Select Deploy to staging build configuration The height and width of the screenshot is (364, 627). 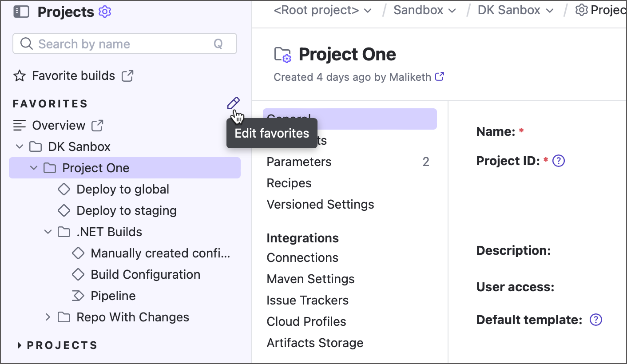127,211
